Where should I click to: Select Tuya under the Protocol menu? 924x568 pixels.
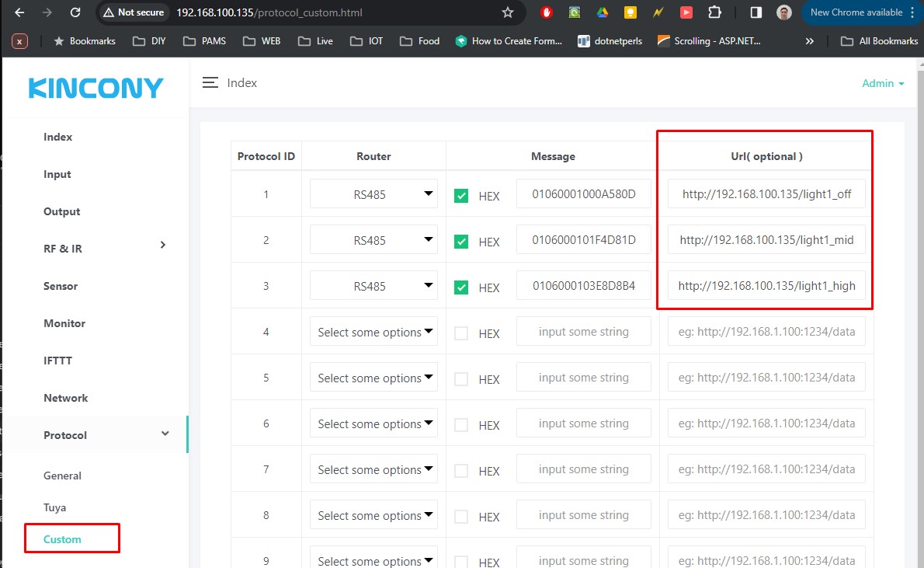pyautogui.click(x=55, y=507)
